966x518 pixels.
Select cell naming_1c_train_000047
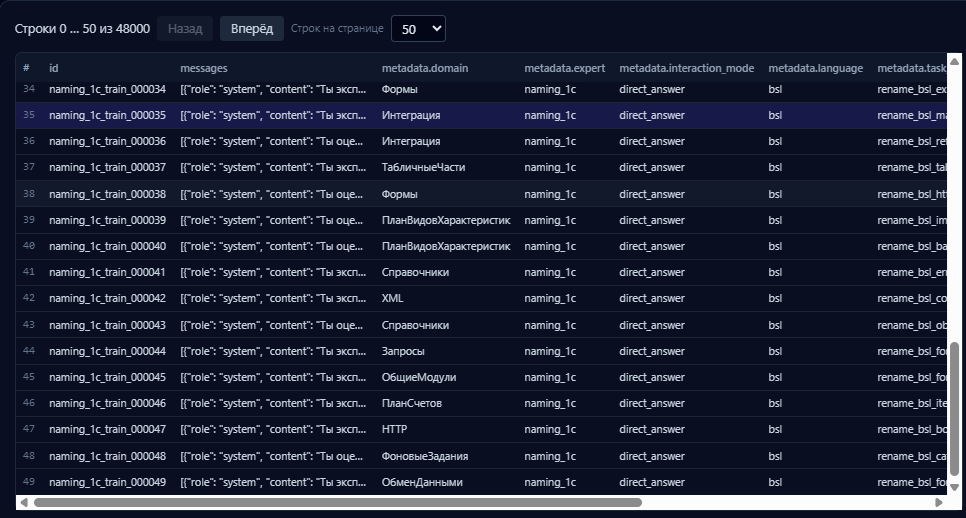click(x=107, y=429)
